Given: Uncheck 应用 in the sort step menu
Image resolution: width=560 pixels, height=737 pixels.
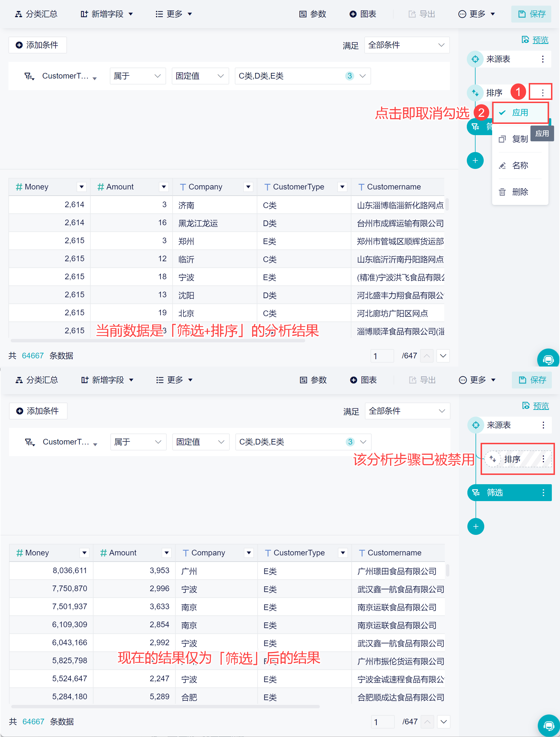Looking at the screenshot, I should point(520,113).
